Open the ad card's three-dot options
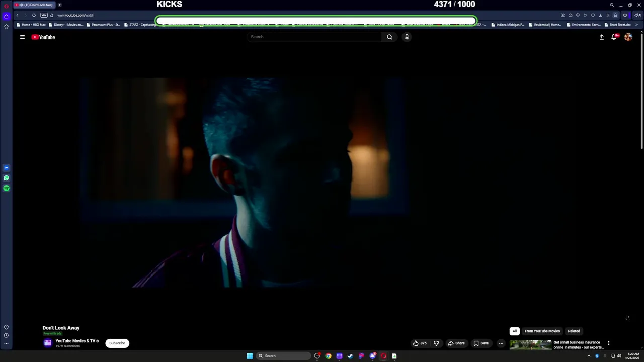Screen dimensions: 644x362 pyautogui.click(x=608, y=343)
